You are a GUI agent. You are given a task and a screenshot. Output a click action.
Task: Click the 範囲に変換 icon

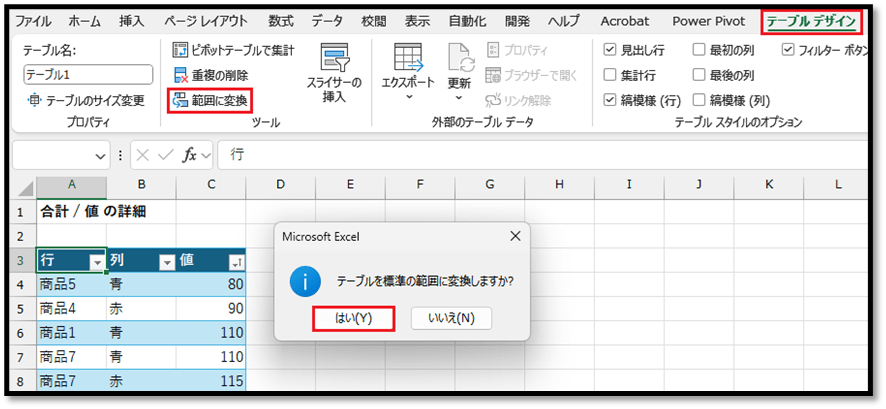(180, 100)
